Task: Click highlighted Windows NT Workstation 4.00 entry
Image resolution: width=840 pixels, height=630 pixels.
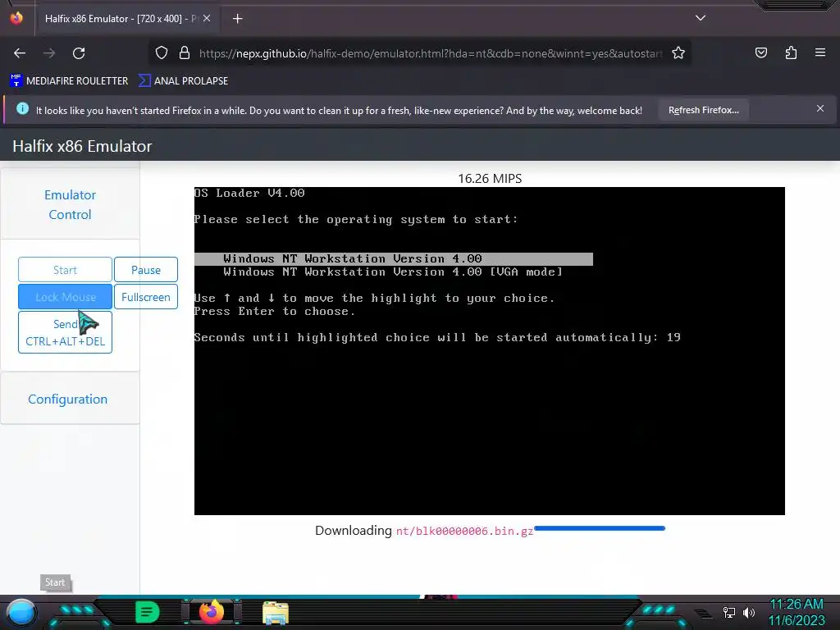Action: [x=393, y=258]
